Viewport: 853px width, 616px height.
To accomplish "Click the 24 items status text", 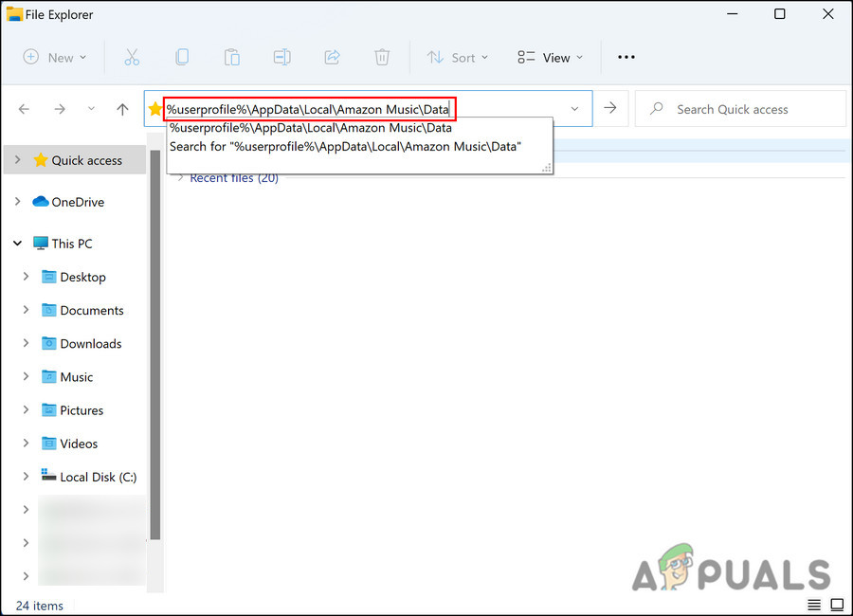I will [x=39, y=606].
